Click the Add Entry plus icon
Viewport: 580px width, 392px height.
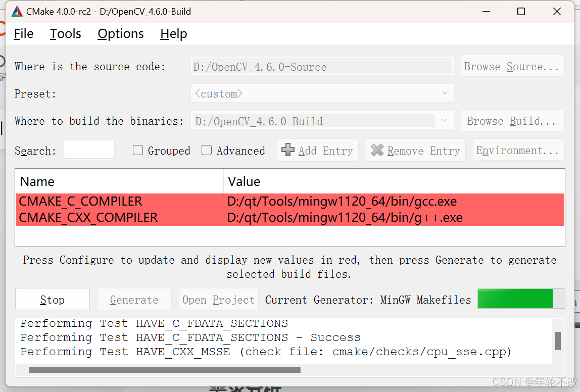coord(287,150)
